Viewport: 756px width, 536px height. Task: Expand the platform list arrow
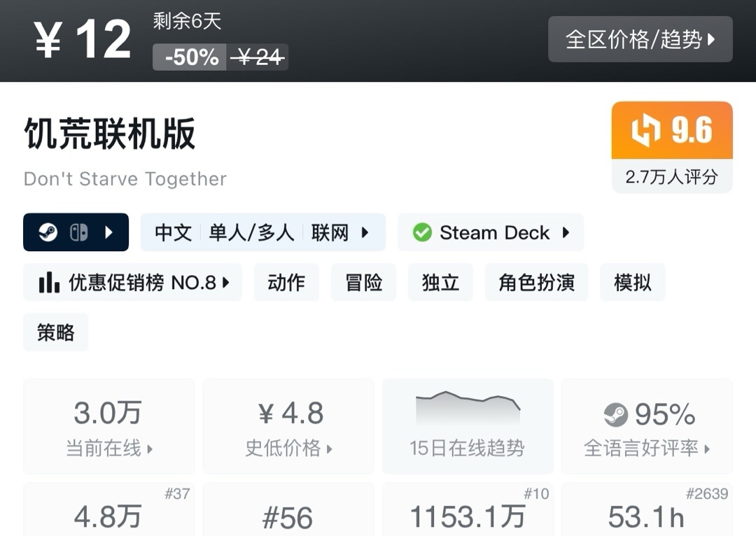click(108, 232)
